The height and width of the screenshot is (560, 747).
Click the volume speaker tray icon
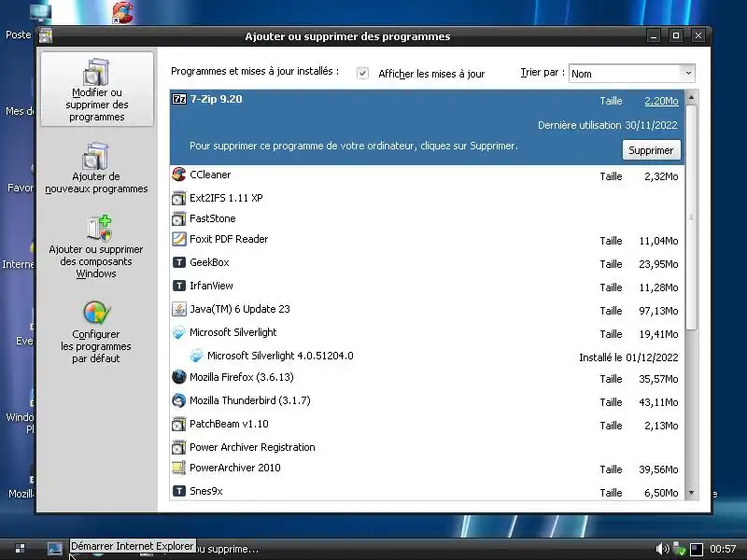[x=662, y=549]
